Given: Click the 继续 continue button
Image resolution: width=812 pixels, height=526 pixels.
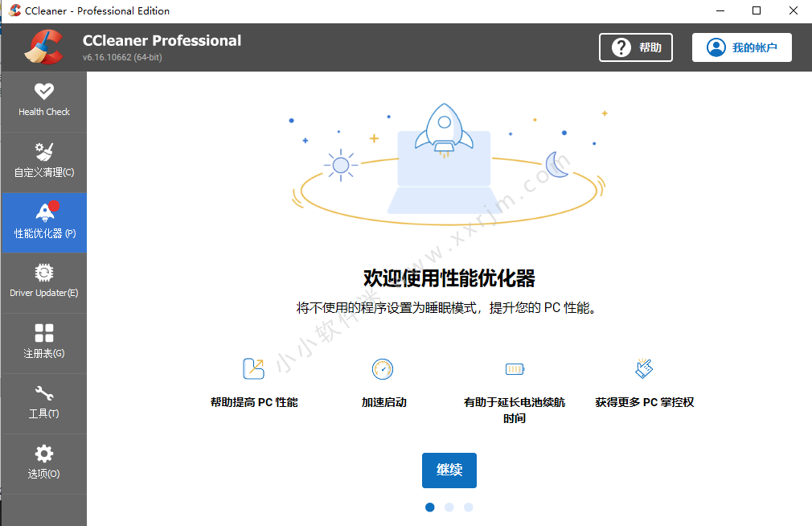Looking at the screenshot, I should (x=449, y=470).
